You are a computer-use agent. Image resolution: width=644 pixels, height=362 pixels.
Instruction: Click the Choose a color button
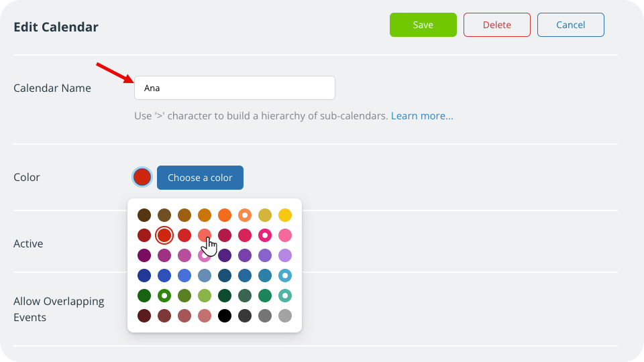200,178
